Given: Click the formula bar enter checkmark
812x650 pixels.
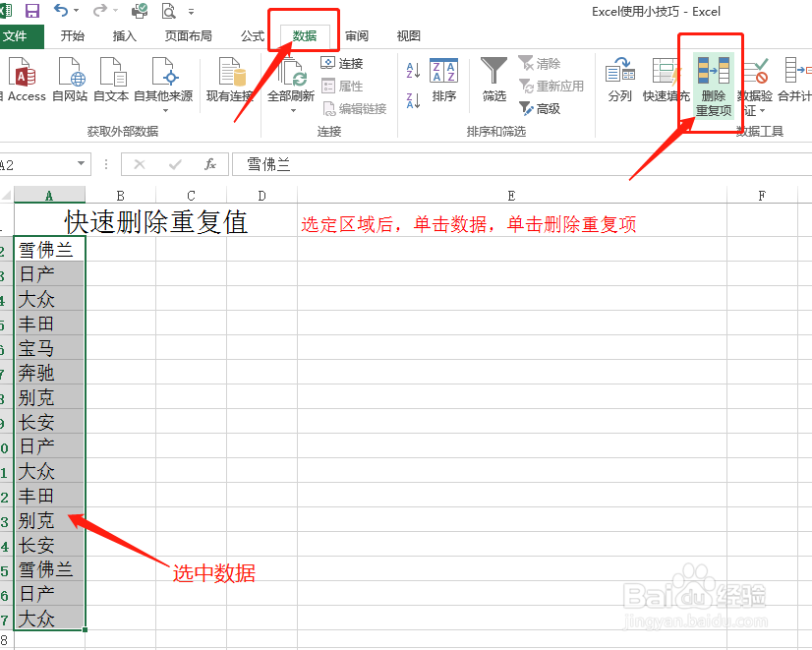Looking at the screenshot, I should coord(175,164).
